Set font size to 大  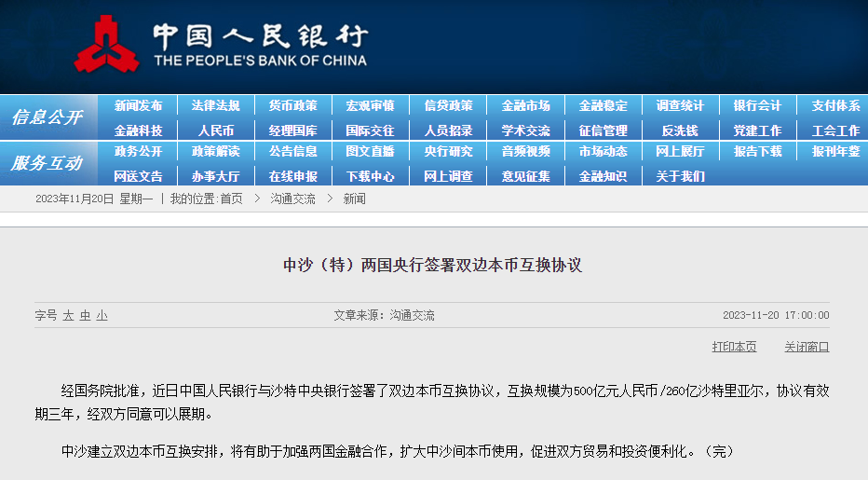pos(68,316)
